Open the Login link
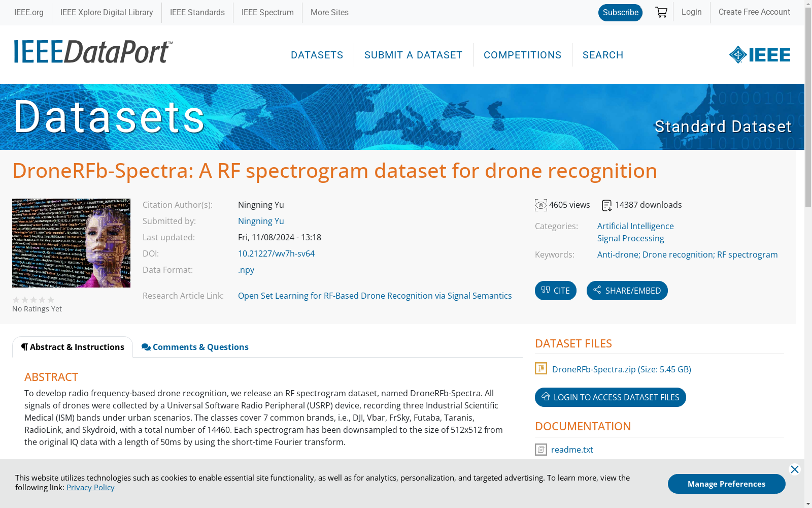The image size is (812, 508). (x=692, y=12)
